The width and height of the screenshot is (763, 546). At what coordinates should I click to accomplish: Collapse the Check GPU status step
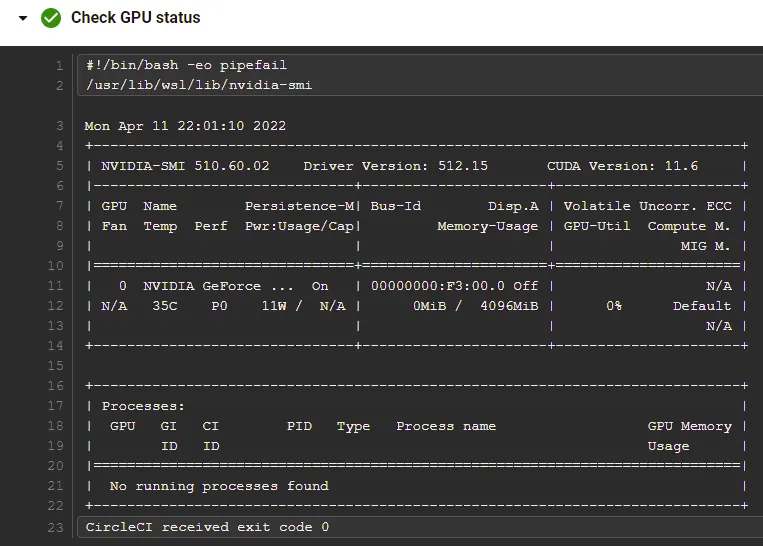tap(22, 18)
